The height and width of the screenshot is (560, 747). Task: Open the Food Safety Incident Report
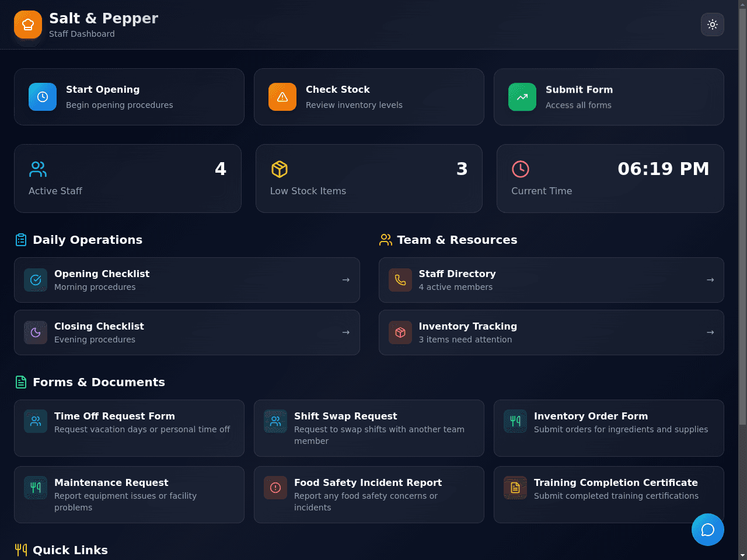tap(369, 495)
